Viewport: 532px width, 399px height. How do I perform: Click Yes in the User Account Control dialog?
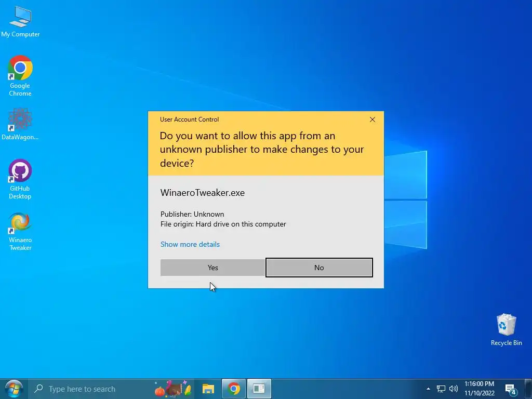pyautogui.click(x=212, y=268)
